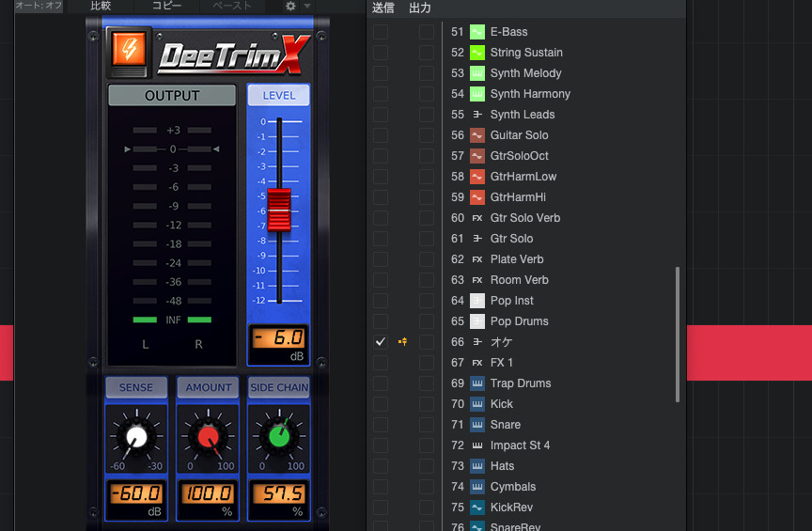Click the Room Verb FX icon
The image size is (812, 531).
pyautogui.click(x=476, y=280)
